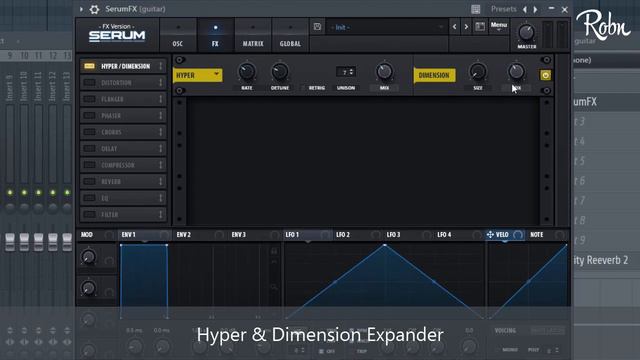The width and height of the screenshot is (640, 360).
Task: Switch to the GLOBAL tab
Action: [x=290, y=36]
